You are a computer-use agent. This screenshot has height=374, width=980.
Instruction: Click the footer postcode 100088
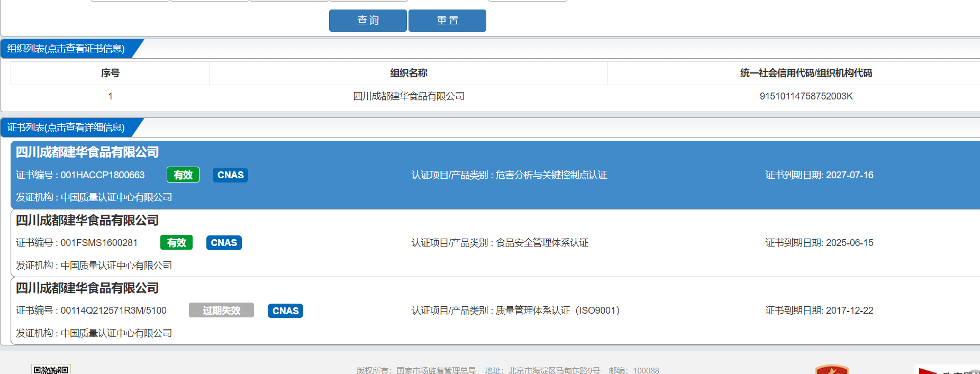(x=646, y=370)
